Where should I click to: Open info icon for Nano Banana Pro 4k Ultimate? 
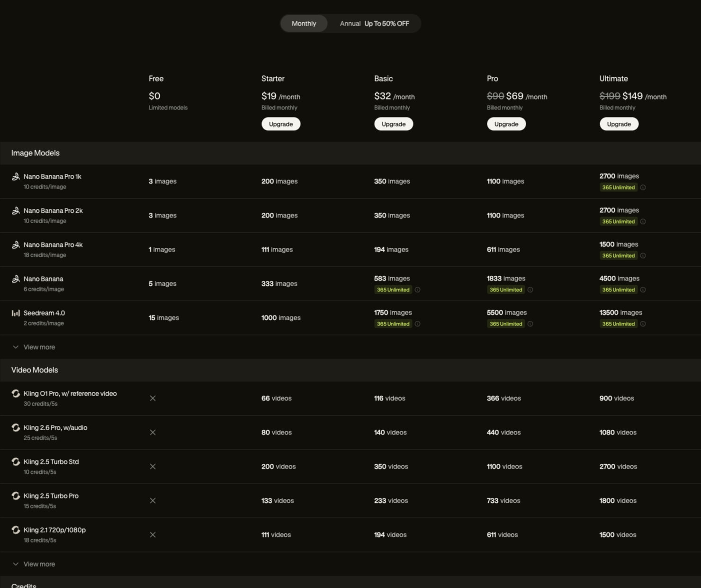coord(643,256)
